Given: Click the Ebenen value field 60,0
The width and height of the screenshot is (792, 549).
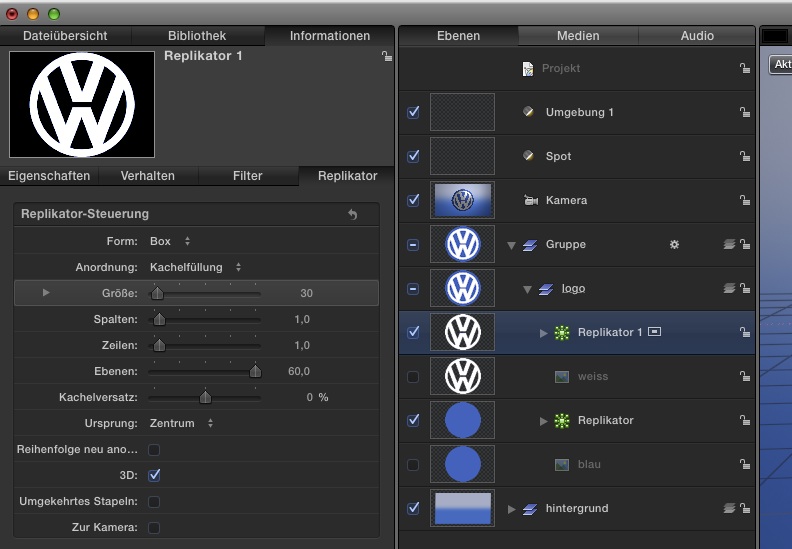Looking at the screenshot, I should pos(299,371).
